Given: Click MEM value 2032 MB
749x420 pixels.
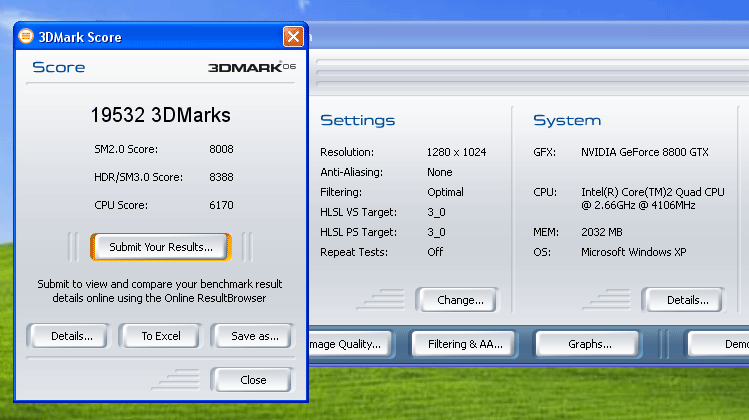Looking at the screenshot, I should click(x=601, y=232).
